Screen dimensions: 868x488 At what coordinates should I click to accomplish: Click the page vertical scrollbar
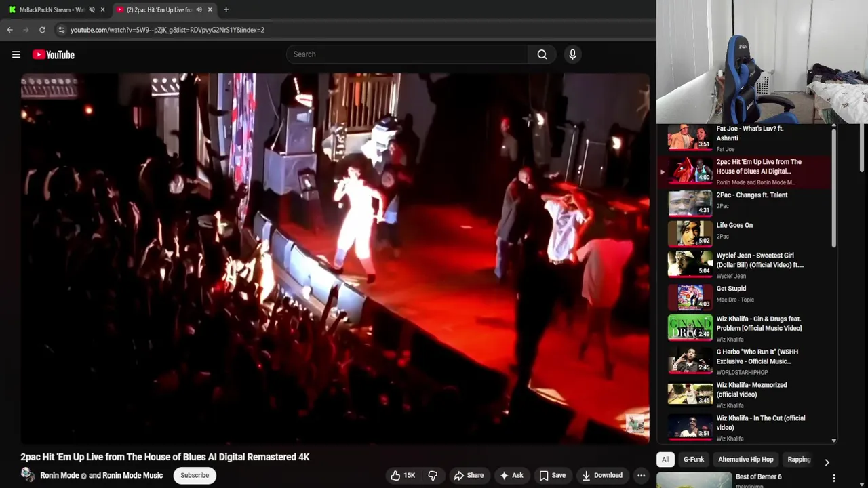tap(863, 148)
